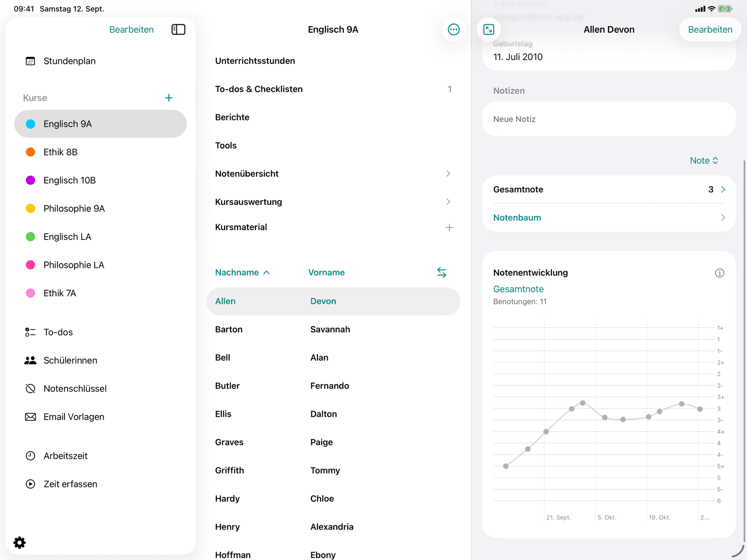Image resolution: width=747 pixels, height=560 pixels.
Task: Open Notenbaum chevron
Action: click(x=723, y=217)
